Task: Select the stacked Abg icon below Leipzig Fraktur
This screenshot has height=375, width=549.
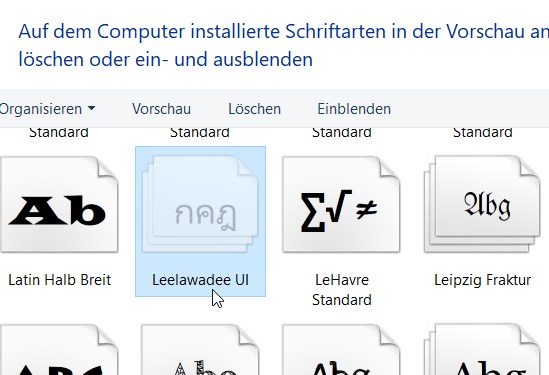Action: tap(482, 350)
